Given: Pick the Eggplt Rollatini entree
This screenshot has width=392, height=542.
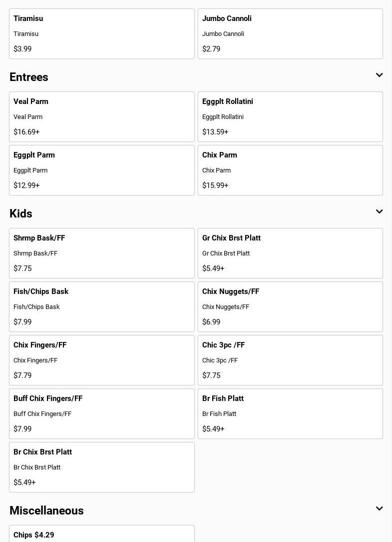Looking at the screenshot, I should [x=290, y=117].
